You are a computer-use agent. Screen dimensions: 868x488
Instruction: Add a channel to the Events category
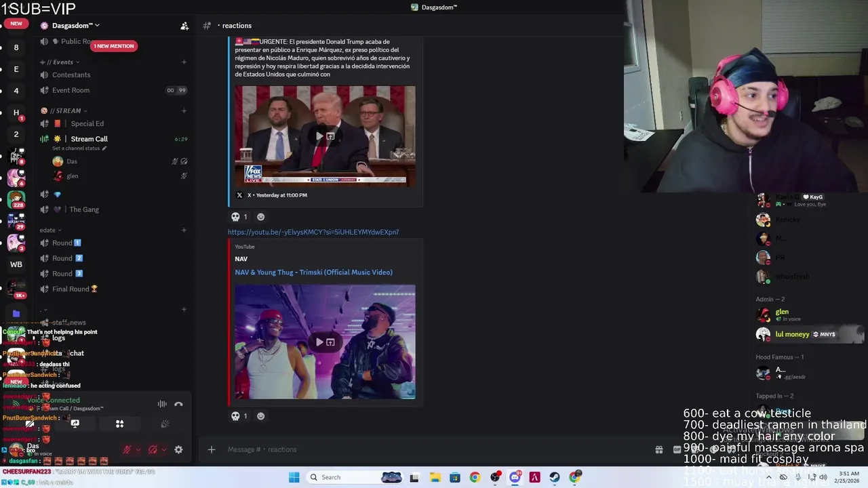[184, 62]
